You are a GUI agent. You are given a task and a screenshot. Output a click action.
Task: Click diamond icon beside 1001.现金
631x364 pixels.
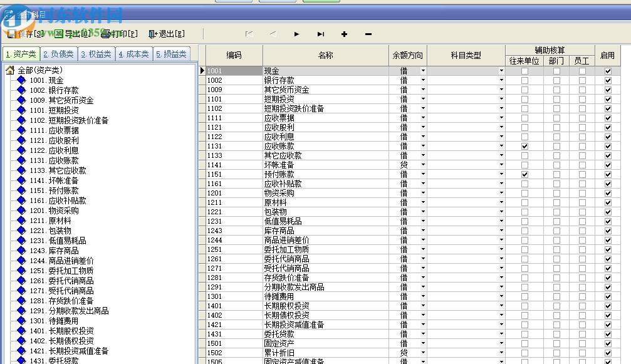22,80
